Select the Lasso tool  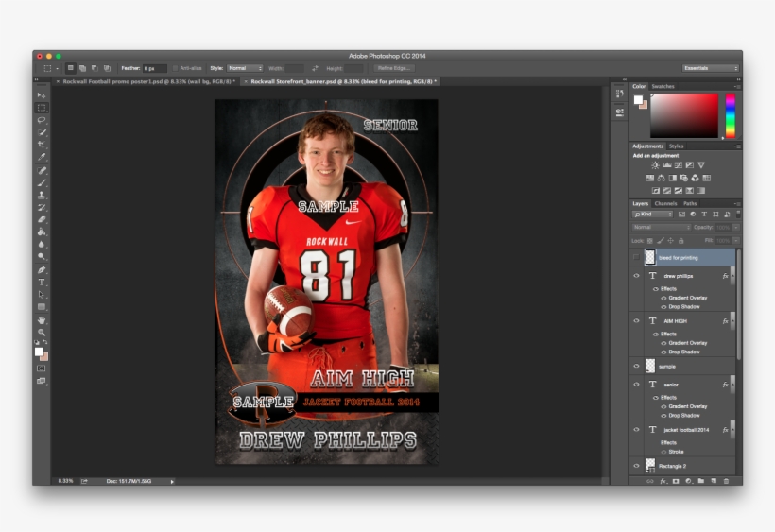pos(42,120)
